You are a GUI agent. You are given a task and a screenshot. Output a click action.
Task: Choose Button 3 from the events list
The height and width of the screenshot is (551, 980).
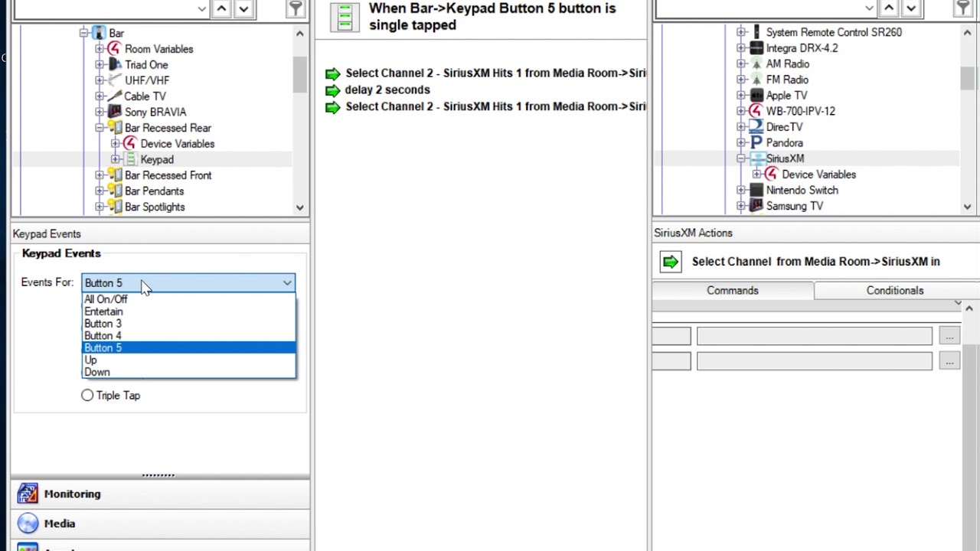point(188,324)
